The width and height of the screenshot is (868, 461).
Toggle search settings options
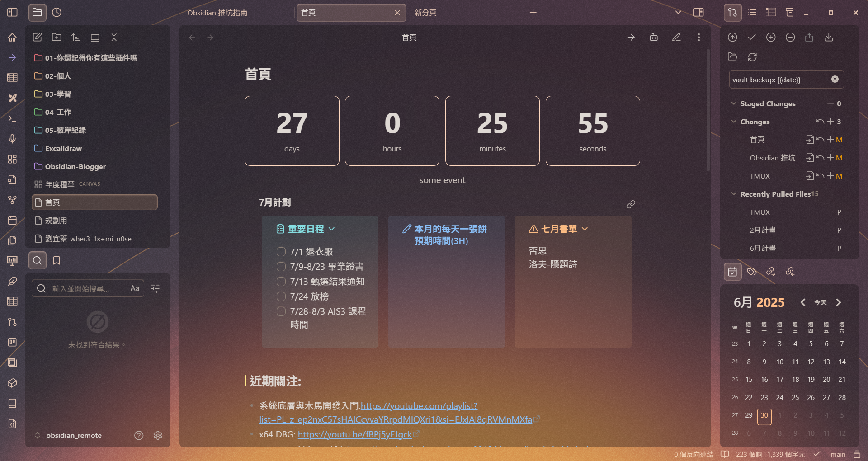coord(155,288)
